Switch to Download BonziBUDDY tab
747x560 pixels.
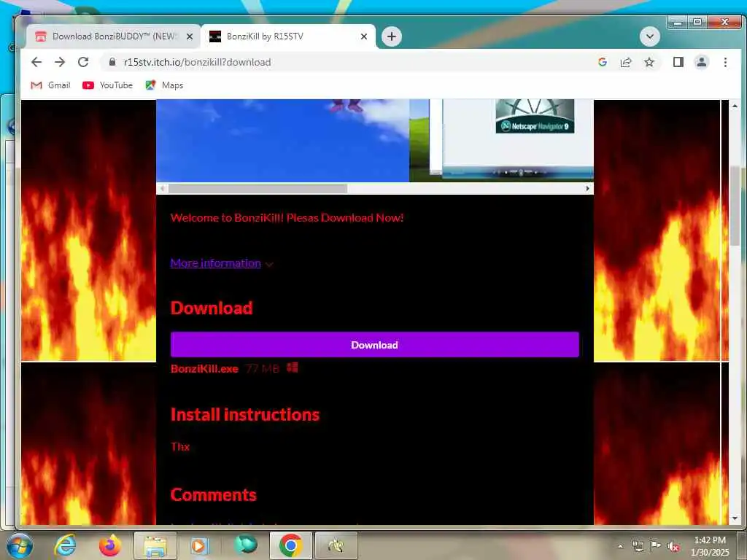(113, 36)
